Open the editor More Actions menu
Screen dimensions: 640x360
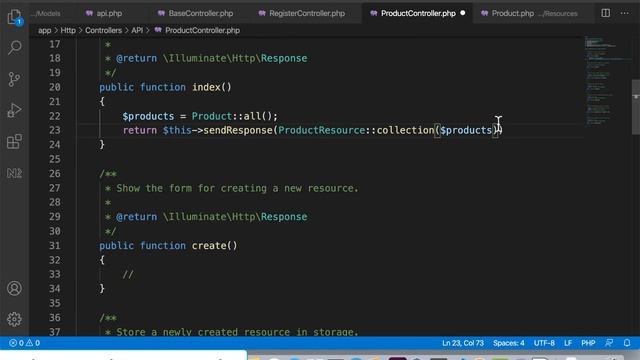624,13
